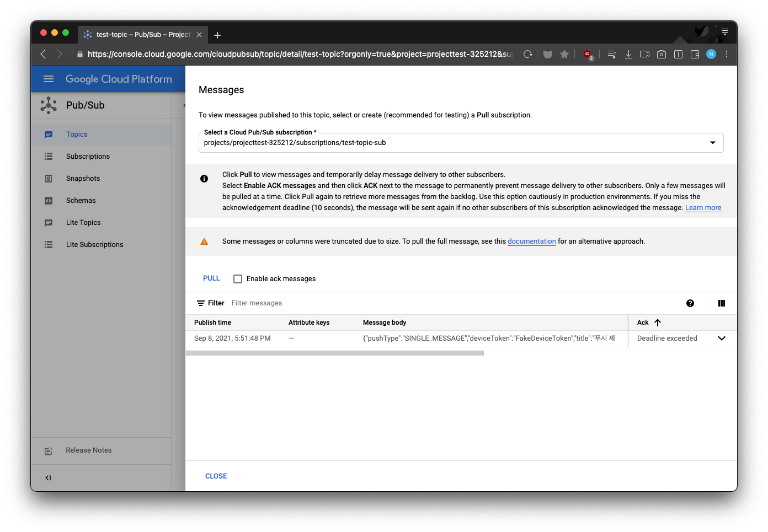The image size is (768, 532).
Task: Open a new browser tab
Action: 217,35
